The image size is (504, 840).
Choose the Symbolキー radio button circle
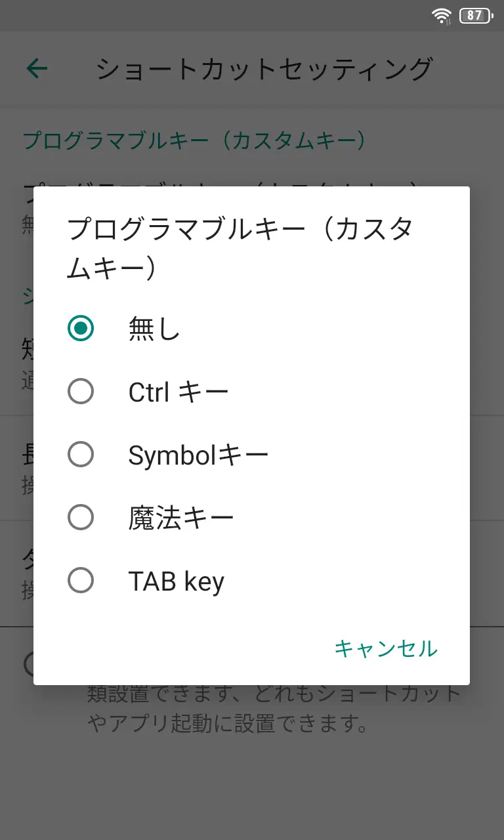[x=81, y=455]
